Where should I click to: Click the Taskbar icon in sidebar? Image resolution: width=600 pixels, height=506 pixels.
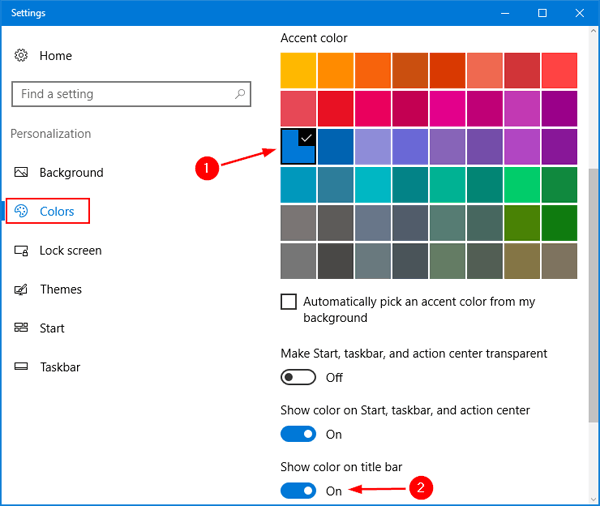pos(21,367)
